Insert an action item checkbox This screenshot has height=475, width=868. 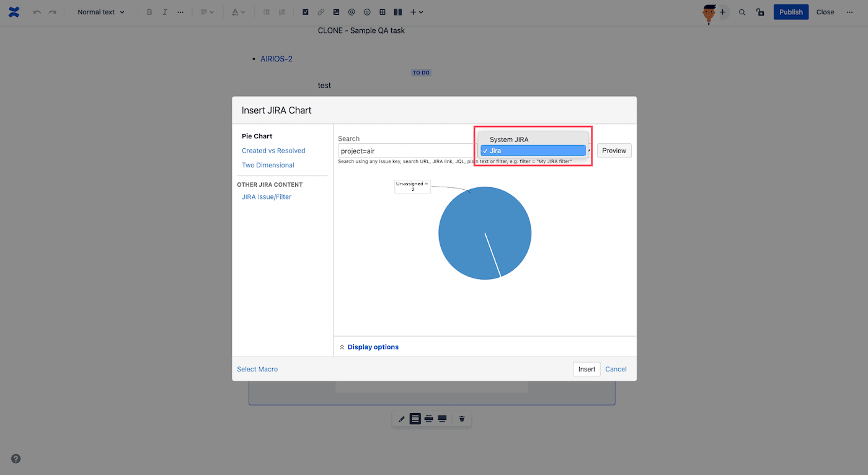pyautogui.click(x=305, y=12)
